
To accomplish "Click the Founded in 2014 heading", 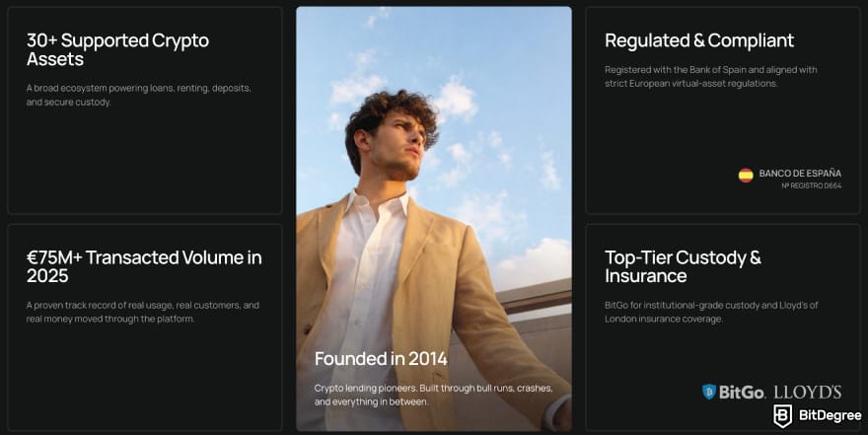I will pyautogui.click(x=381, y=358).
